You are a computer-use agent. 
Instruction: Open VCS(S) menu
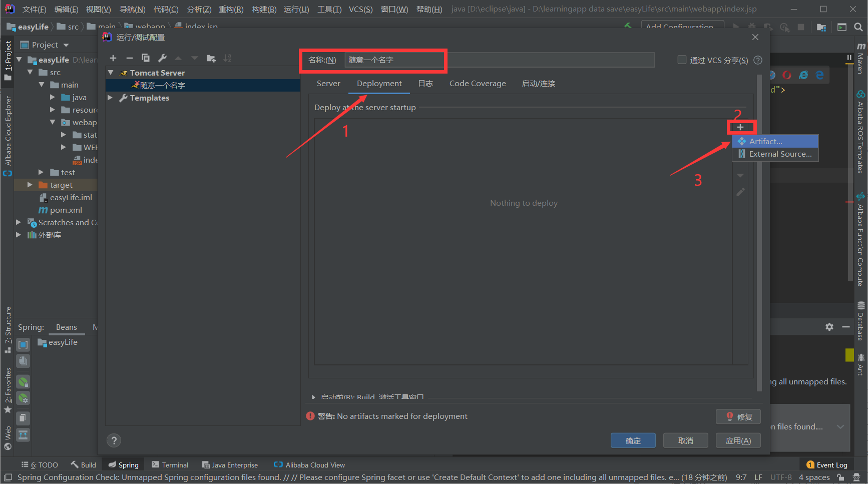coord(360,10)
